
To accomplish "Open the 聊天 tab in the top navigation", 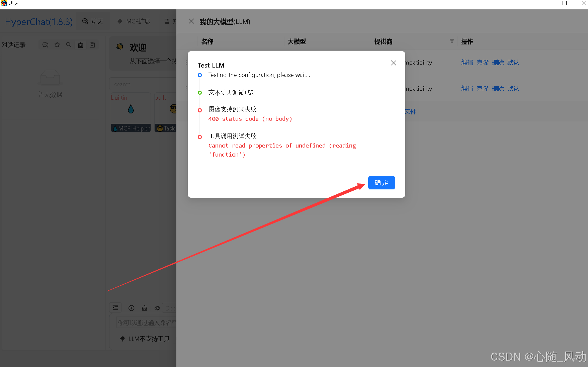I will 93,21.
